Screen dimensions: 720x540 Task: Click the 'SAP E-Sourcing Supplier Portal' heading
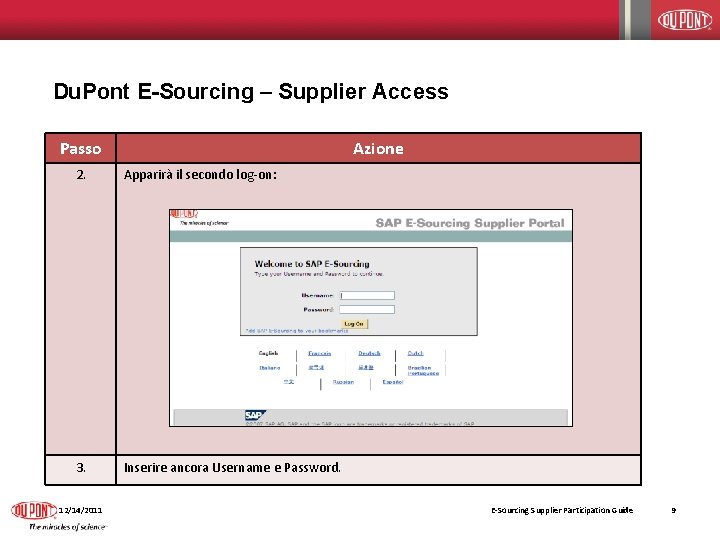[470, 223]
